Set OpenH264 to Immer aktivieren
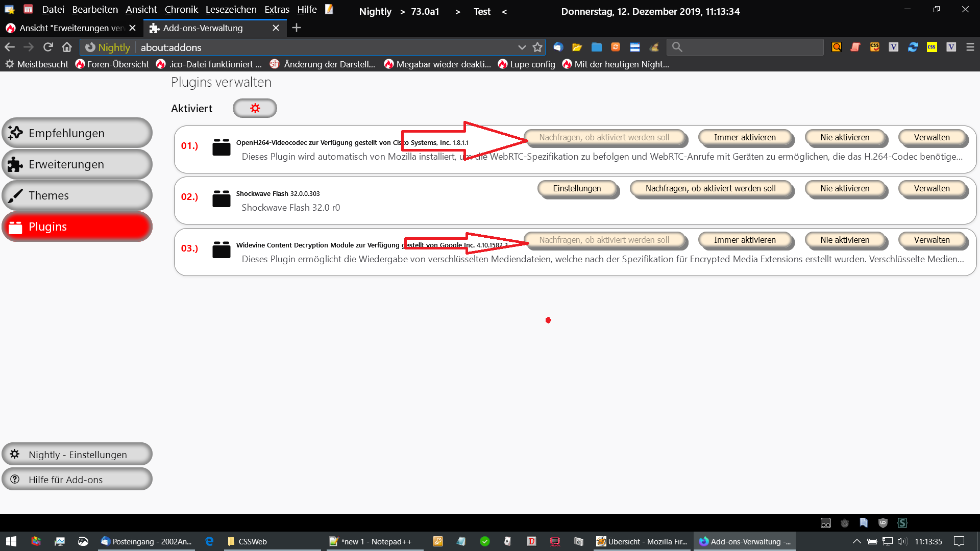980x551 pixels. coord(745,137)
